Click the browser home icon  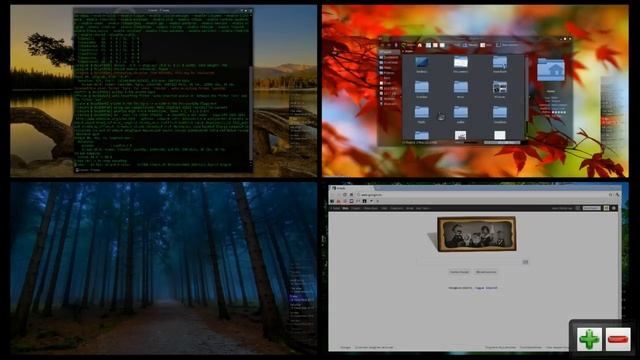click(351, 195)
